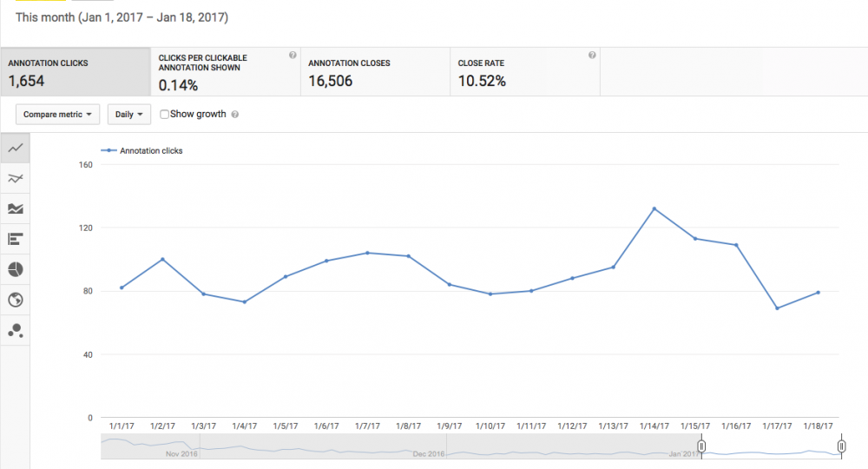Open the pie chart view
The width and height of the screenshot is (868, 469).
(15, 269)
